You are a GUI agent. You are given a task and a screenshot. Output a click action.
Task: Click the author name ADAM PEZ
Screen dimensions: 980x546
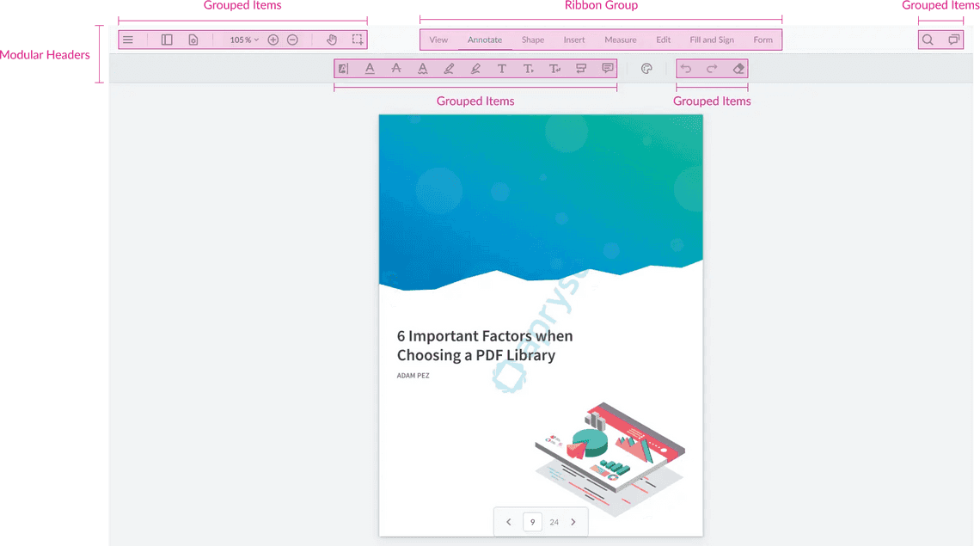[x=413, y=375]
